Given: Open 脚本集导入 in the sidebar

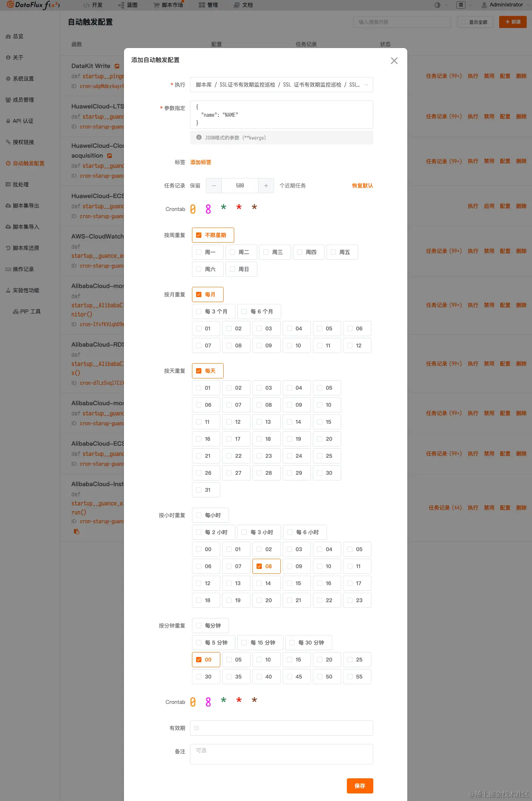Looking at the screenshot, I should (x=23, y=227).
